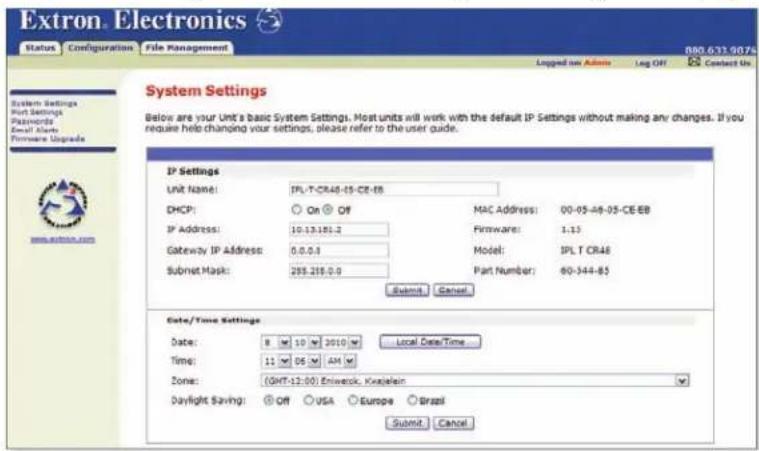Submit the Date/Time Settings form
Screen dimensions: 759x451
tap(407, 423)
